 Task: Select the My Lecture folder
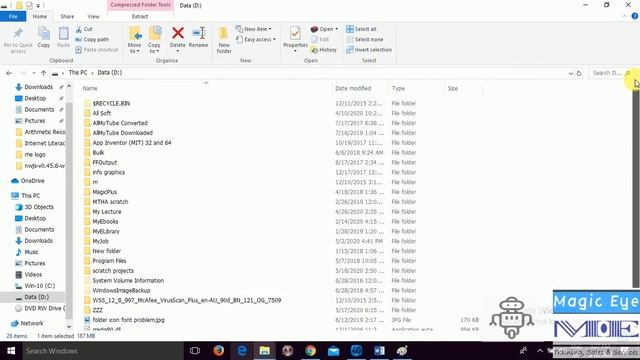(107, 211)
